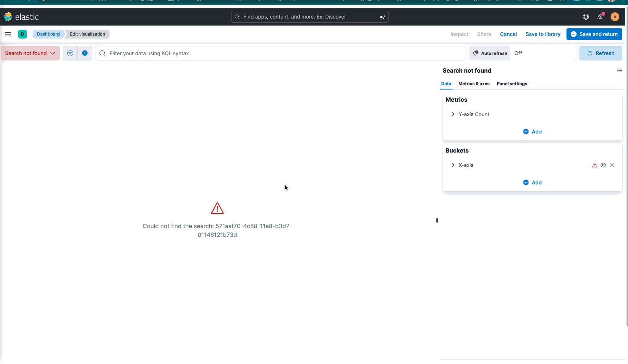
Task: Add a new metric
Action: click(x=532, y=132)
